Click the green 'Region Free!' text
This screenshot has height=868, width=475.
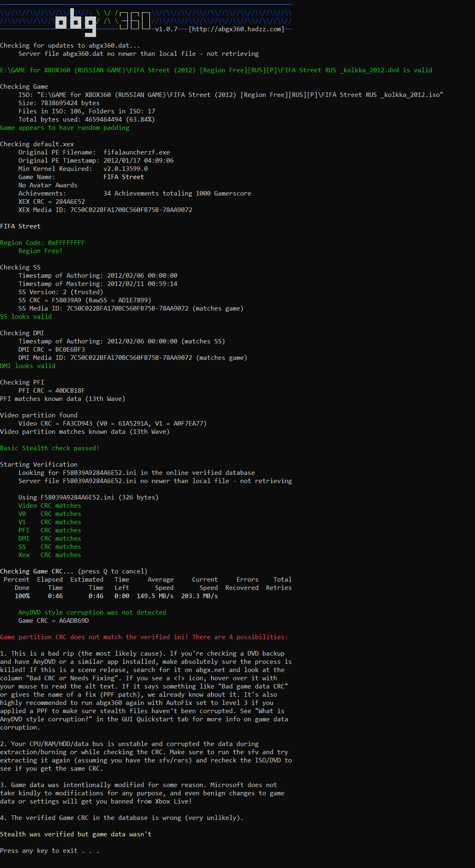pyautogui.click(x=41, y=251)
